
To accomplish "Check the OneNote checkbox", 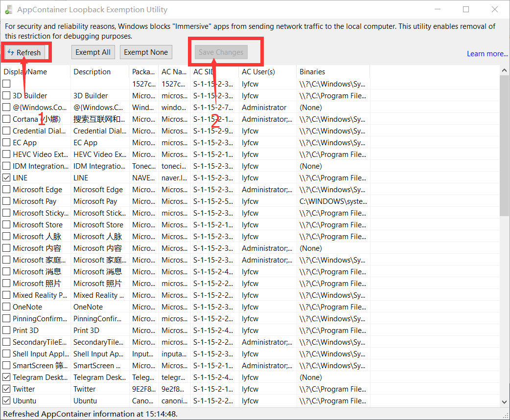I will click(6, 307).
